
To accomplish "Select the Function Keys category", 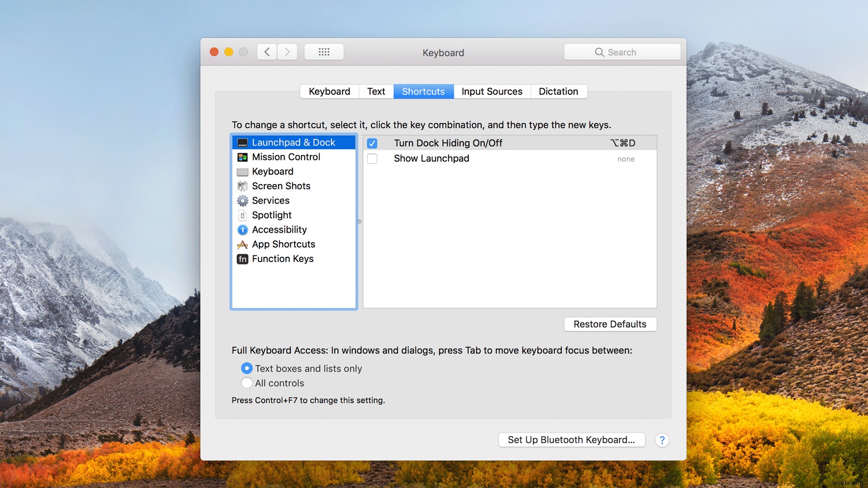I will tap(283, 259).
